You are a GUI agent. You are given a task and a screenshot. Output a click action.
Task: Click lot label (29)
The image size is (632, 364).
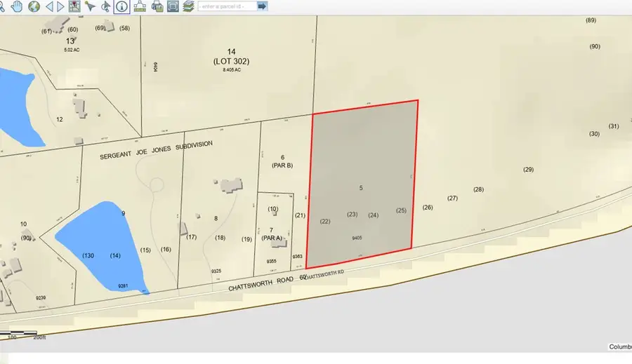click(x=528, y=170)
